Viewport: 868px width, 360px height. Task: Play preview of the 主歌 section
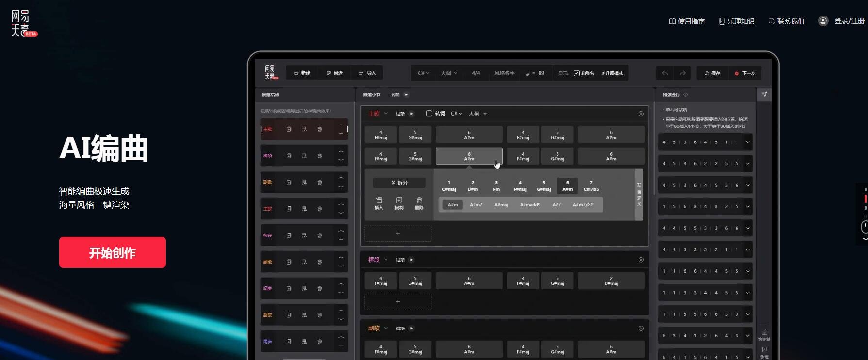tap(411, 114)
